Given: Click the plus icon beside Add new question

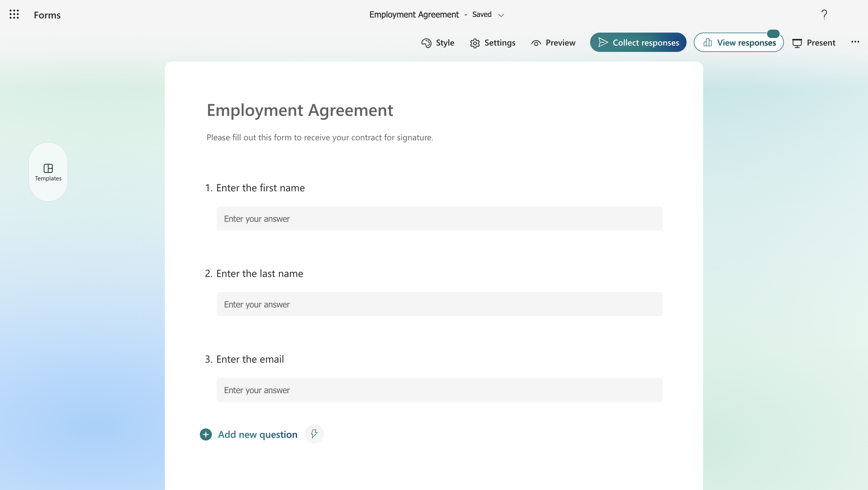Looking at the screenshot, I should coord(206,435).
